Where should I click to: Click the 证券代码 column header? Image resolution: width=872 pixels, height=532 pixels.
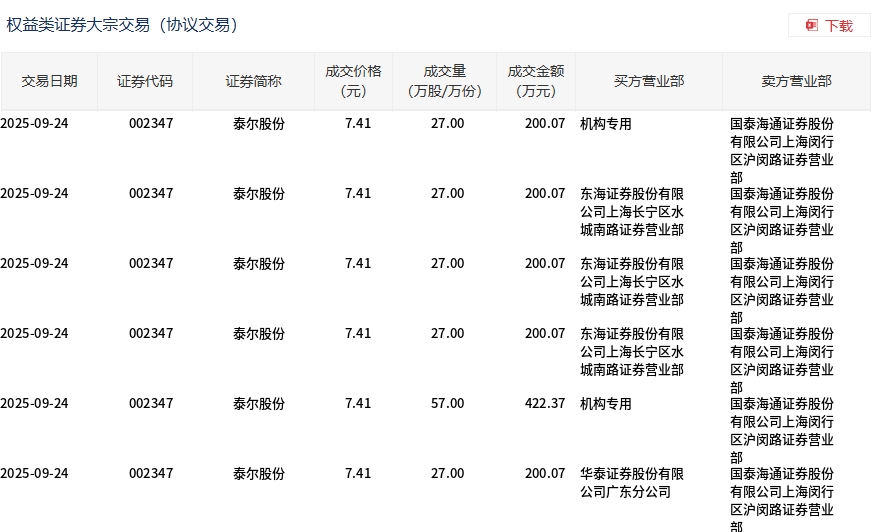[x=145, y=81]
